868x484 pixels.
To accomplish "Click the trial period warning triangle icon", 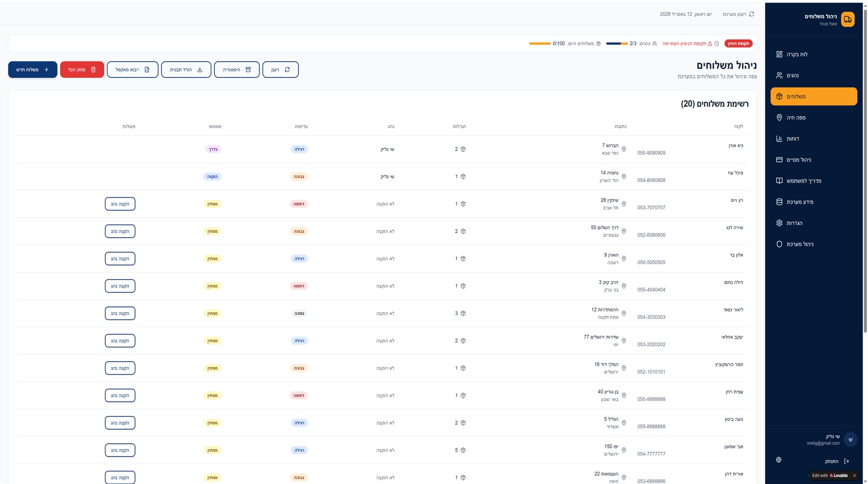I will pos(710,44).
